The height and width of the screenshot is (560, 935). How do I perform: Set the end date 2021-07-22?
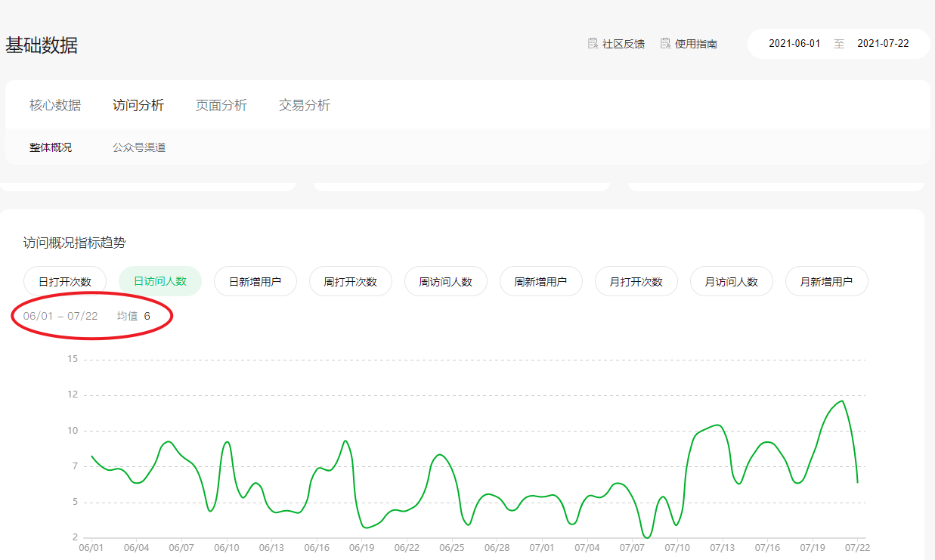883,44
